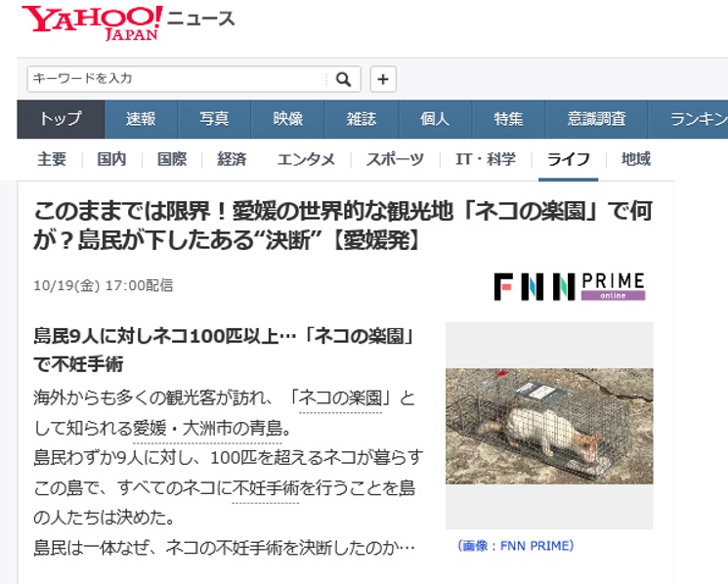
Task: Follow the 不妊手術 keyword link
Action: click(x=265, y=488)
